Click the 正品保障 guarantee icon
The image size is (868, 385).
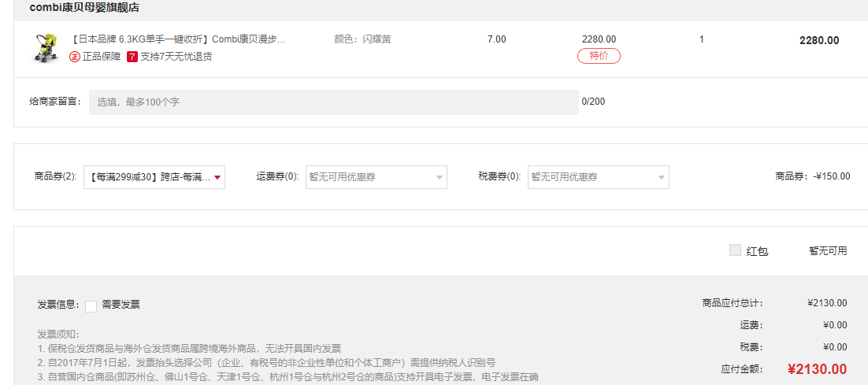74,57
